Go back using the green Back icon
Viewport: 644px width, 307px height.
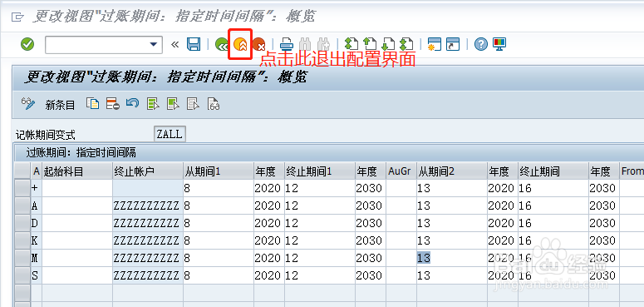coord(222,44)
